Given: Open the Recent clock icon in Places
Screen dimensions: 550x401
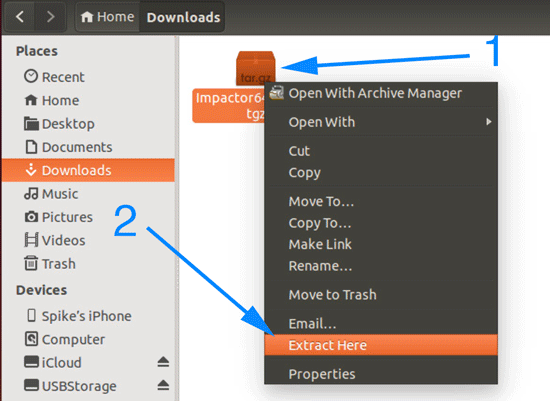Looking at the screenshot, I should point(31,76).
